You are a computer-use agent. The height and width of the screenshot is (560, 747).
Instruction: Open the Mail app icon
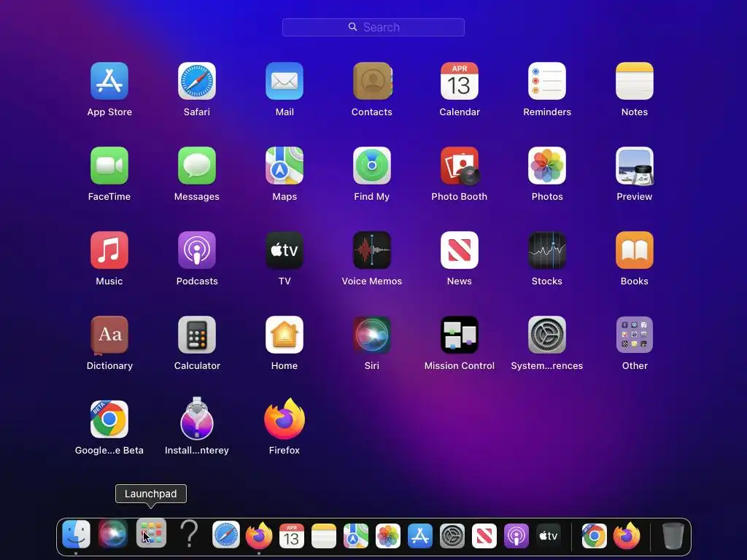[285, 81]
